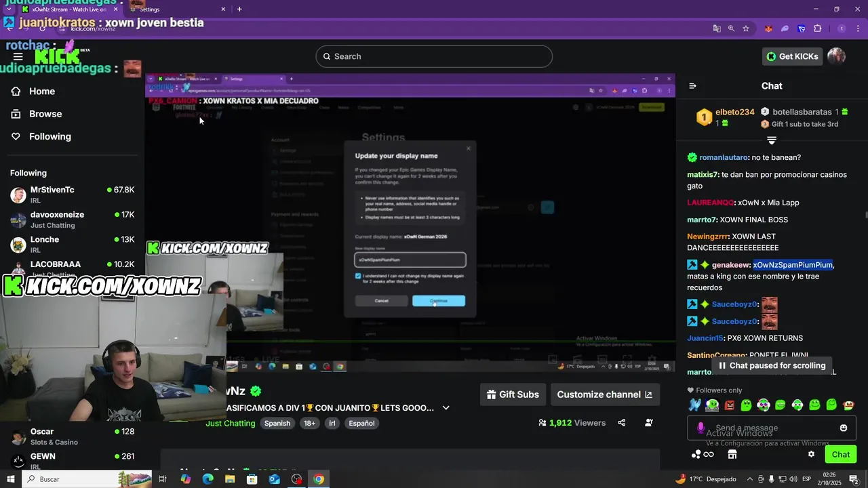
Task: Open the Chrome zoom magnifier icon
Action: click(731, 28)
